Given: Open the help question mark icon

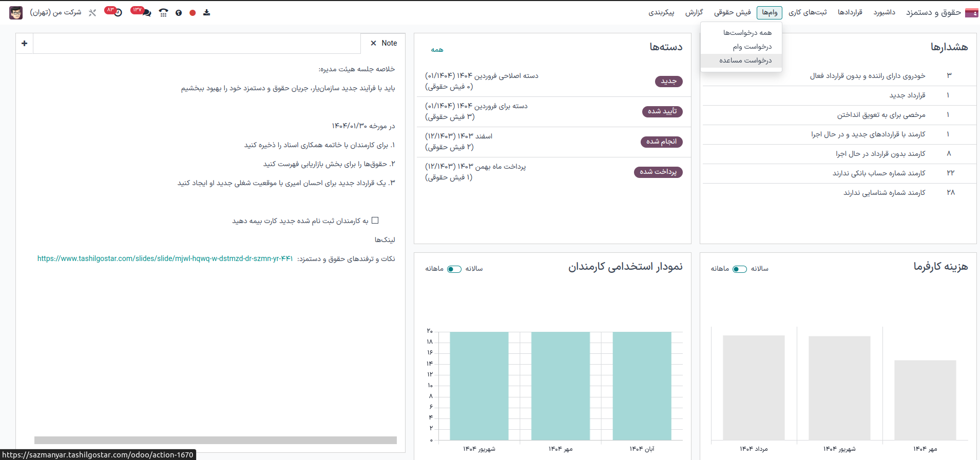Looking at the screenshot, I should click(x=179, y=13).
